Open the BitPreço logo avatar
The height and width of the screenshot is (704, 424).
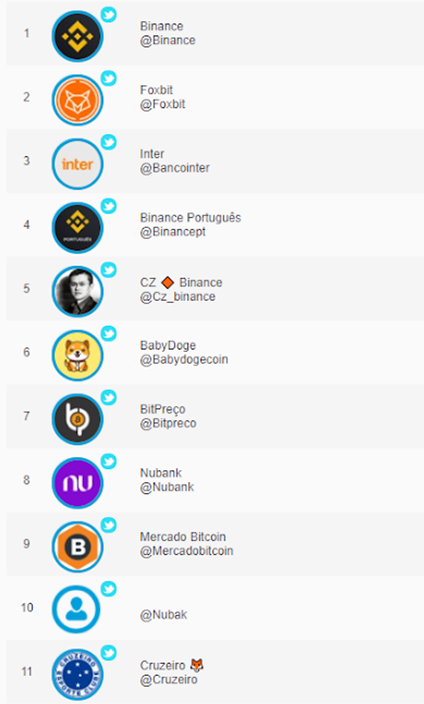77,419
